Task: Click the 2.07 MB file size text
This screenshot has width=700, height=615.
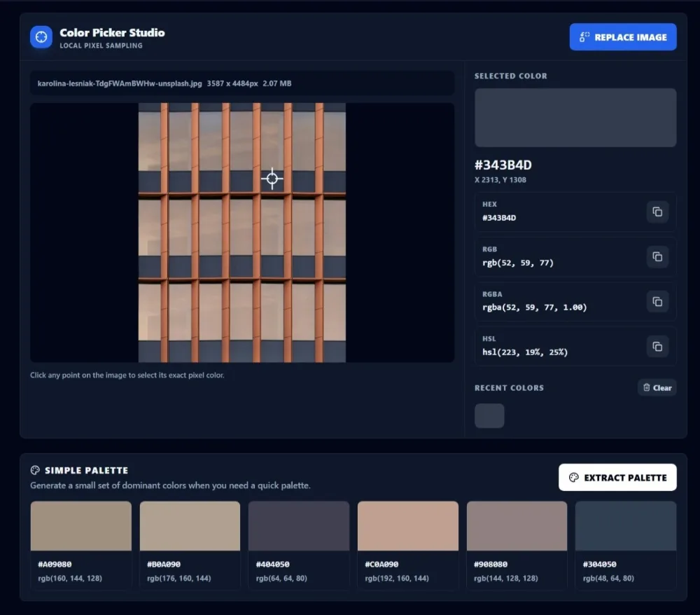Action: [x=276, y=83]
